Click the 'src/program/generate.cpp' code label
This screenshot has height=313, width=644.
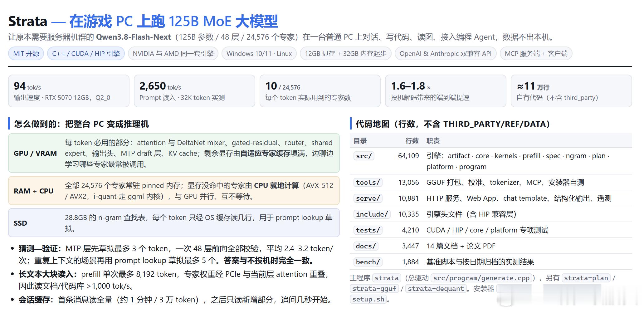click(x=481, y=278)
